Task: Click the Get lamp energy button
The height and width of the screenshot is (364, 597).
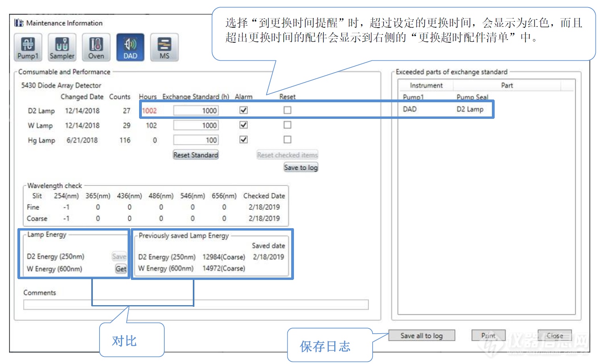Action: click(121, 269)
